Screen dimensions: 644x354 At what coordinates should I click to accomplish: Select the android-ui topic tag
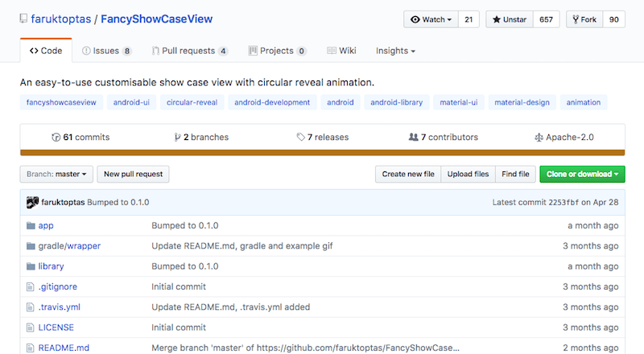point(131,102)
